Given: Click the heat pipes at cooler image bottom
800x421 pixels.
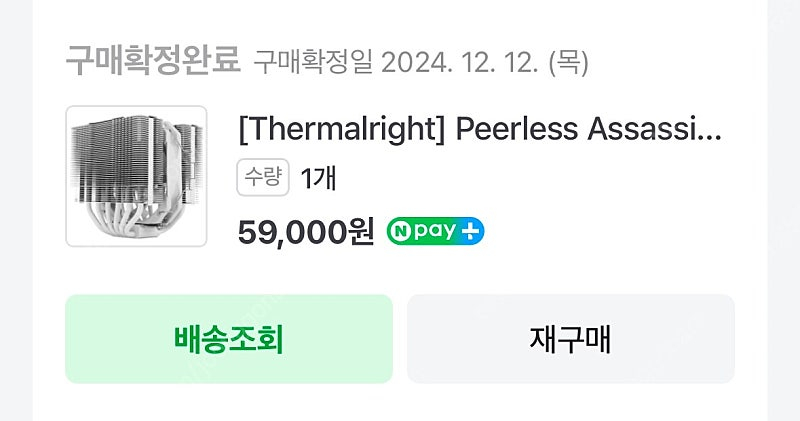Looking at the screenshot, I should point(137,223).
